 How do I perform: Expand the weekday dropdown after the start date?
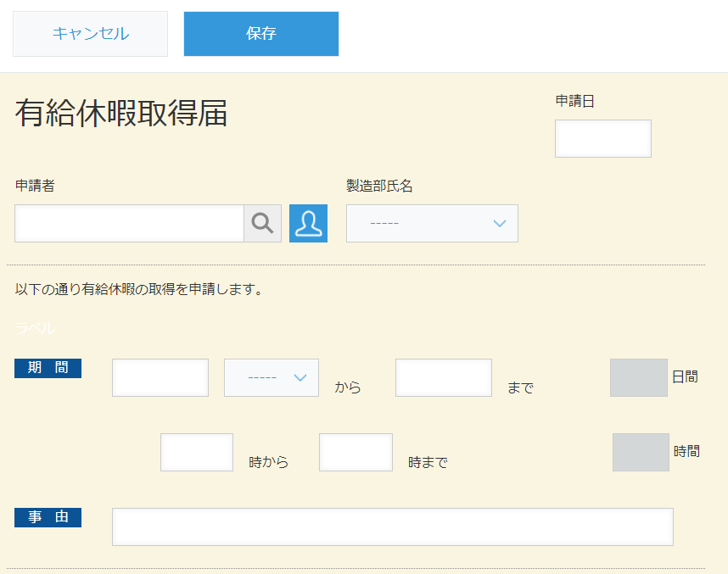271,377
